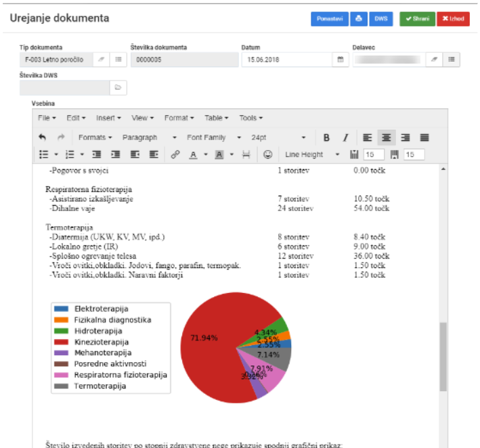Apply the background highlight color swatch
Viewport: 480px width, 448px height.
click(x=219, y=154)
